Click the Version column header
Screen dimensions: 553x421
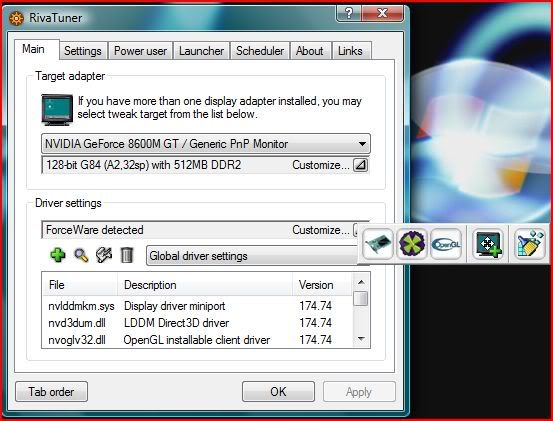tap(322, 285)
